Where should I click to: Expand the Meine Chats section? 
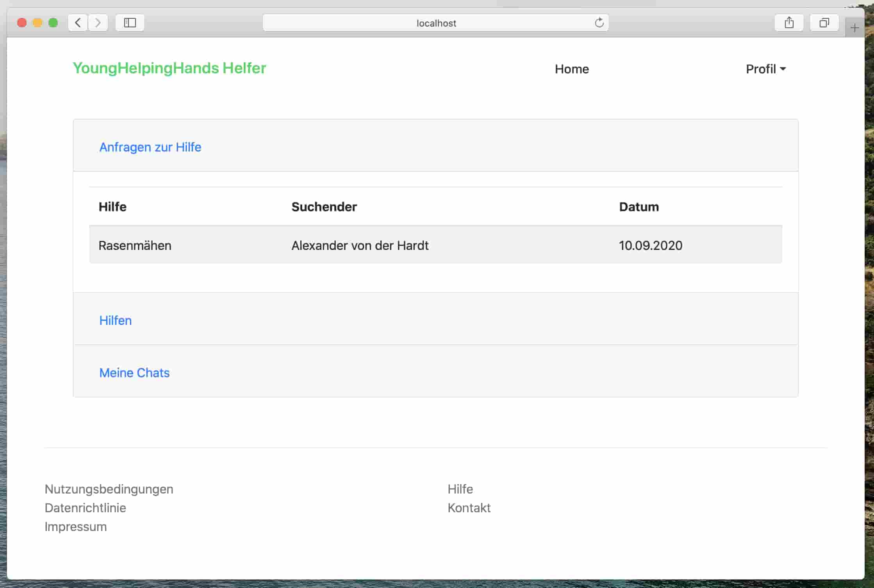click(134, 373)
